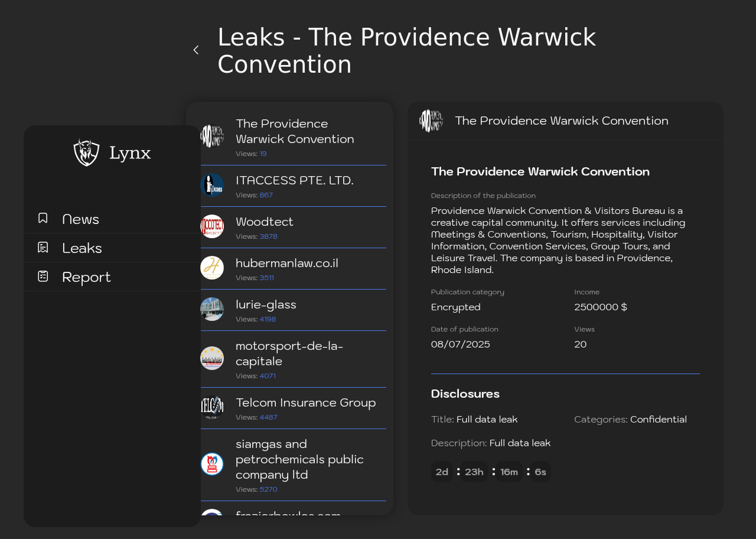Click the views count 4071
The image size is (756, 539).
268,376
